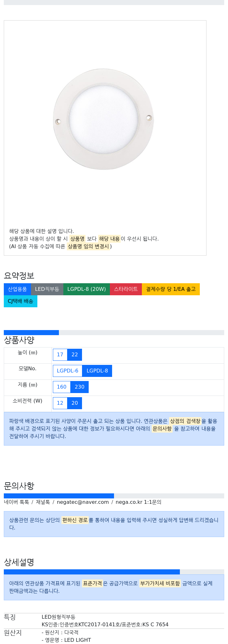Select the 스타라이트 brand tag

point(126,289)
